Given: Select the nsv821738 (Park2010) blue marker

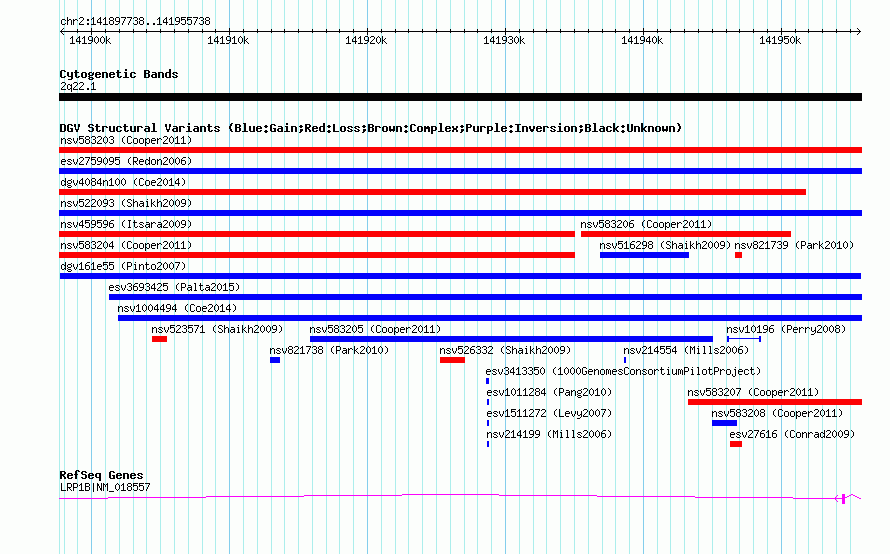Looking at the screenshot, I should [x=275, y=360].
